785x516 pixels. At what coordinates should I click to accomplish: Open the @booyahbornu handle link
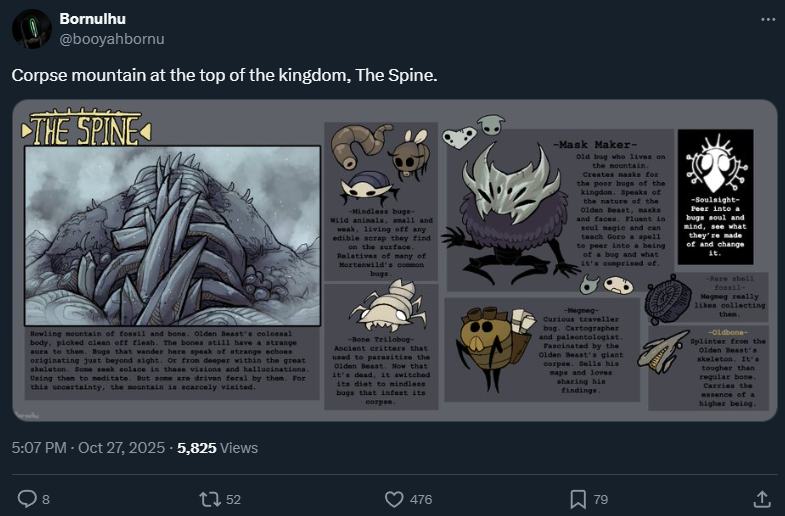112,39
